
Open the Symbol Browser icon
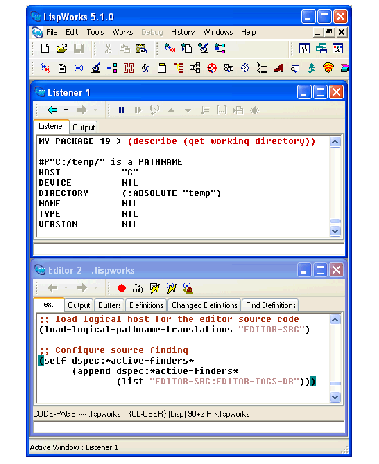pyautogui.click(x=145, y=68)
